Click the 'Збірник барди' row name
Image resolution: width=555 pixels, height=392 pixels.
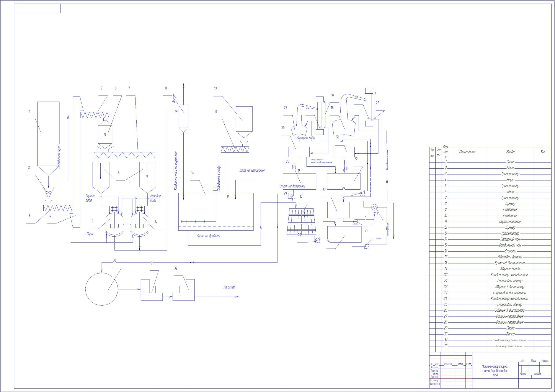tap(510, 269)
